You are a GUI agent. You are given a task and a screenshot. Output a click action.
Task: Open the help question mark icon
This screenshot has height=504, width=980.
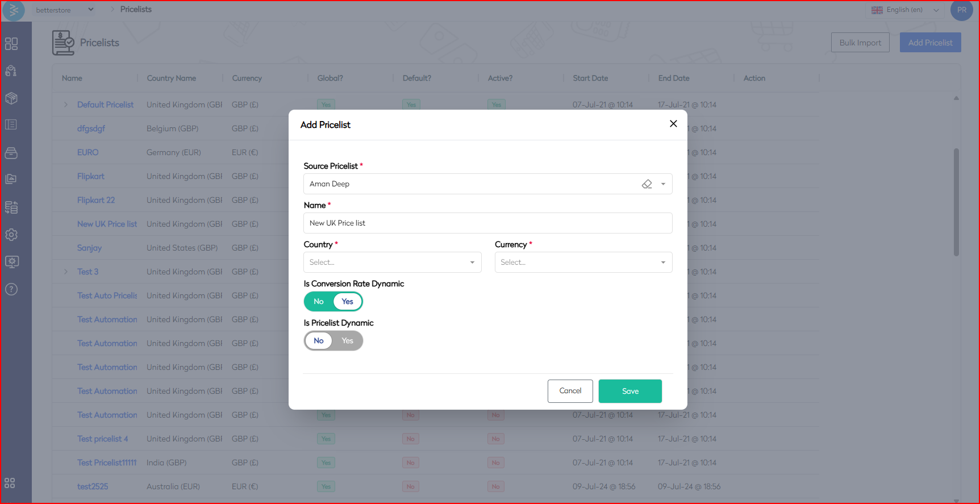click(x=11, y=289)
